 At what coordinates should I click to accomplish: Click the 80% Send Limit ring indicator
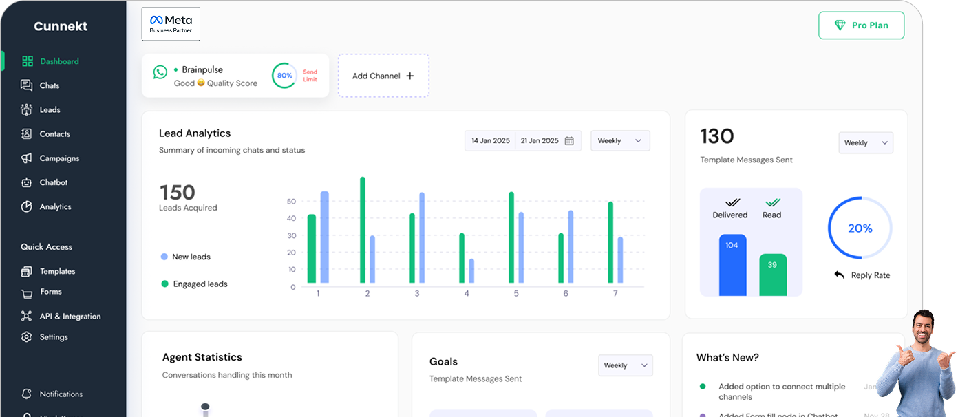(x=284, y=76)
